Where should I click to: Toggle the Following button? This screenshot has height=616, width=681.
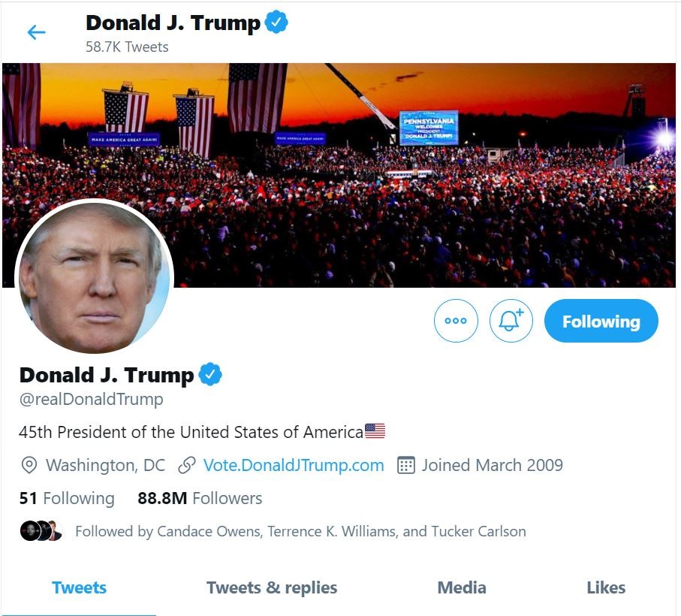[x=601, y=321]
